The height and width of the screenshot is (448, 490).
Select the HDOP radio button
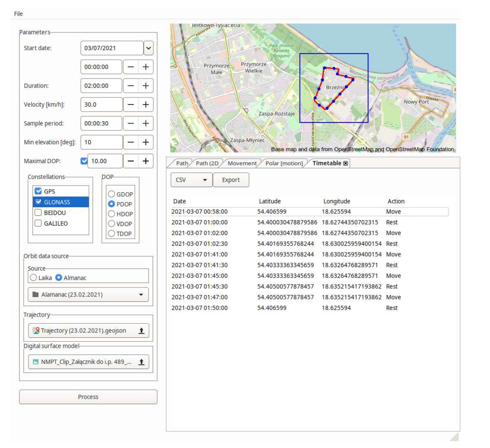[111, 214]
